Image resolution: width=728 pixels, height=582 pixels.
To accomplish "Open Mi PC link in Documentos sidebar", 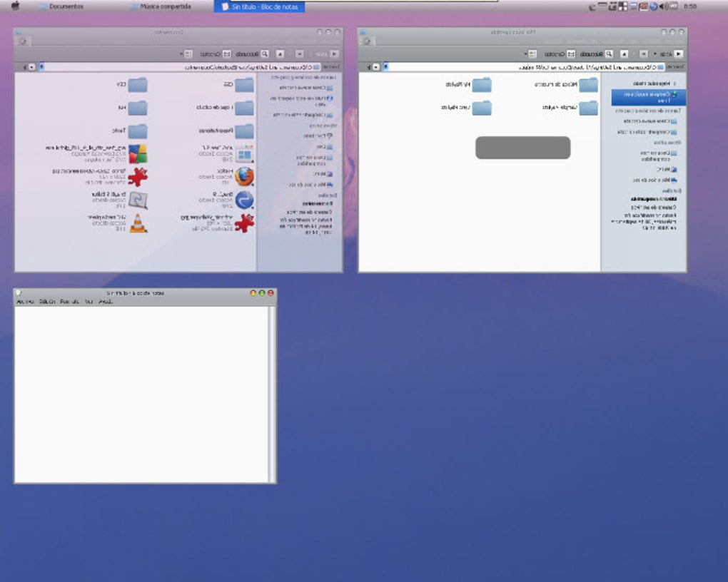I will pos(323,173).
